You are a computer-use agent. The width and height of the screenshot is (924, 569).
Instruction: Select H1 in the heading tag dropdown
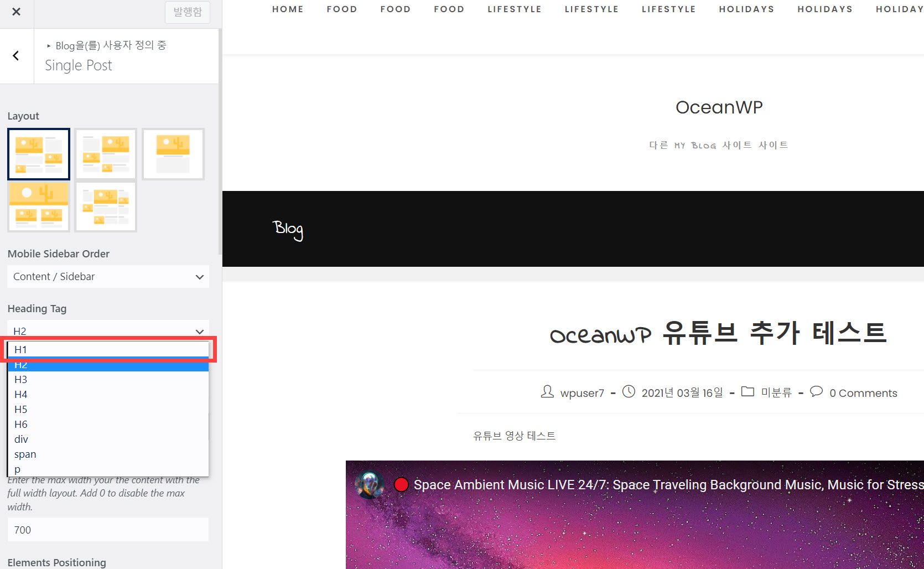[21, 349]
